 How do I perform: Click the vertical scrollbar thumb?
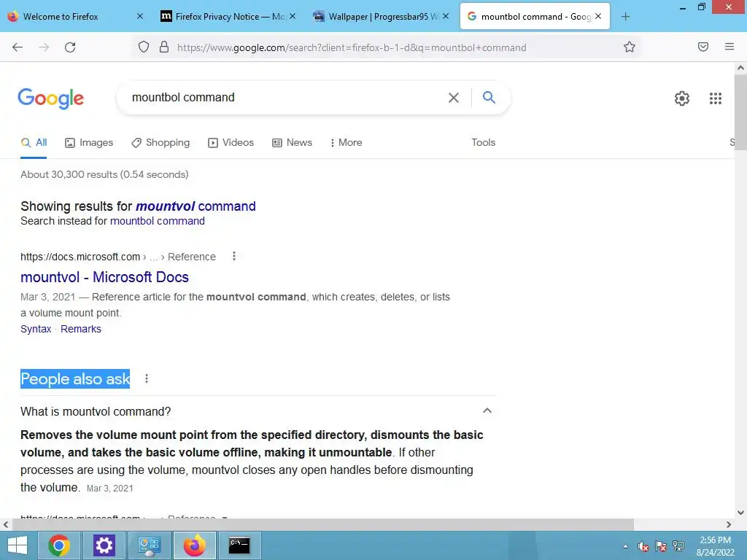pos(740,112)
